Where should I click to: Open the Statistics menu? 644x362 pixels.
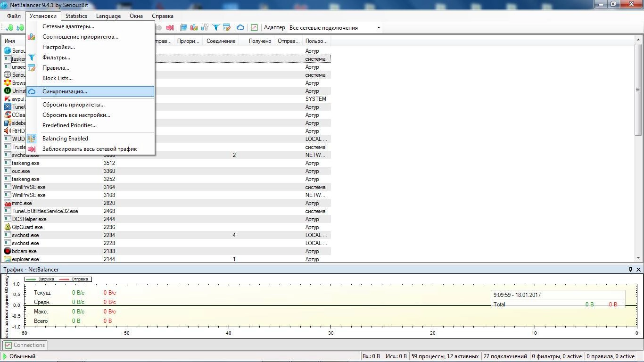76,16
